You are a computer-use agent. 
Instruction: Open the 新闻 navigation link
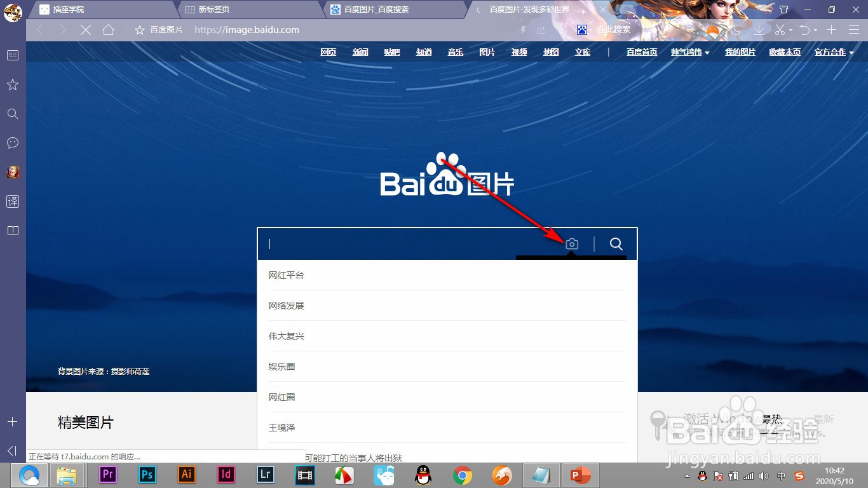tap(360, 52)
